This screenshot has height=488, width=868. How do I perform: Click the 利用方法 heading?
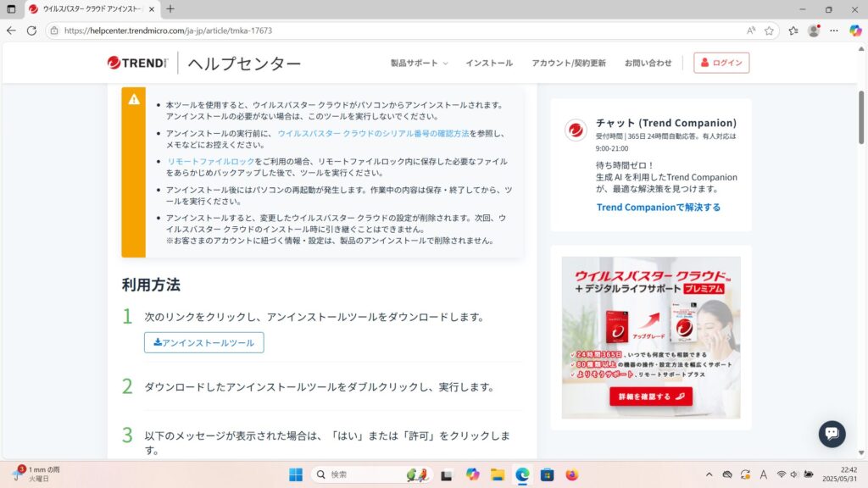(151, 285)
